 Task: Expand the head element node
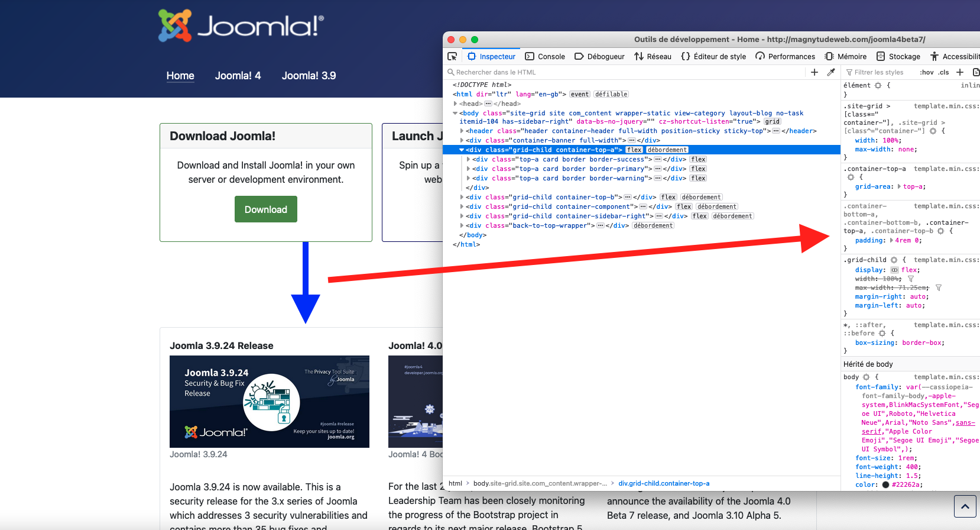tap(455, 104)
